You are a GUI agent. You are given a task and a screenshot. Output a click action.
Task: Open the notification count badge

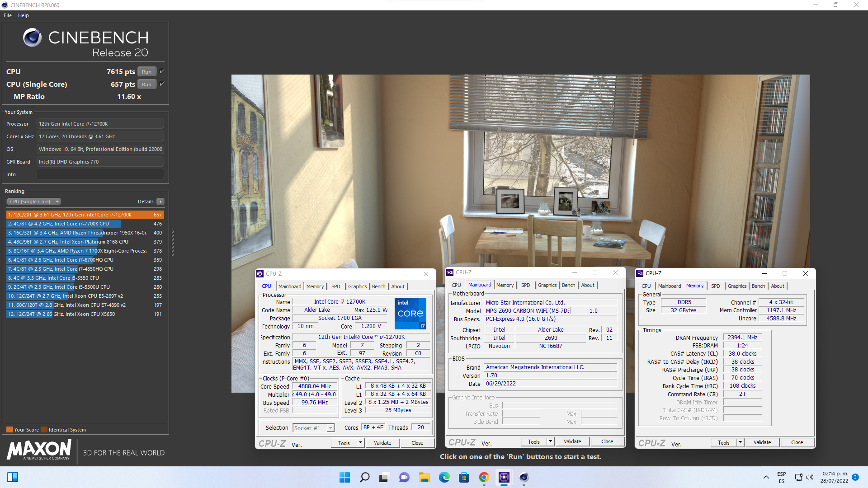pos(855,477)
